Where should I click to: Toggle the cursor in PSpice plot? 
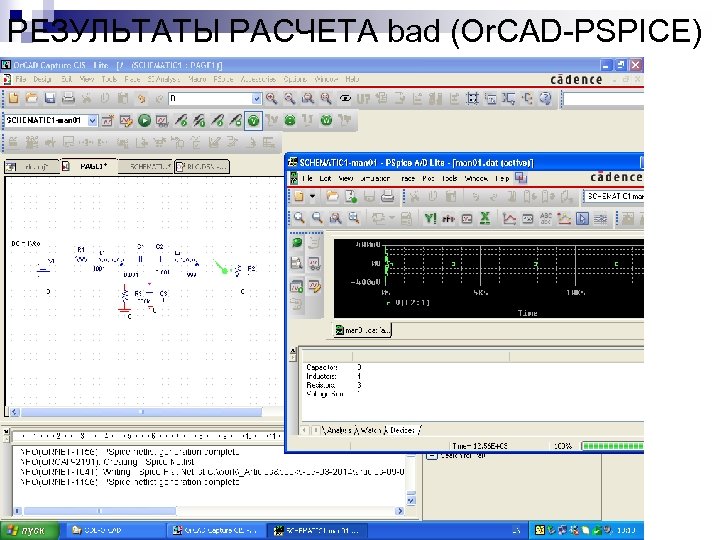[582, 219]
